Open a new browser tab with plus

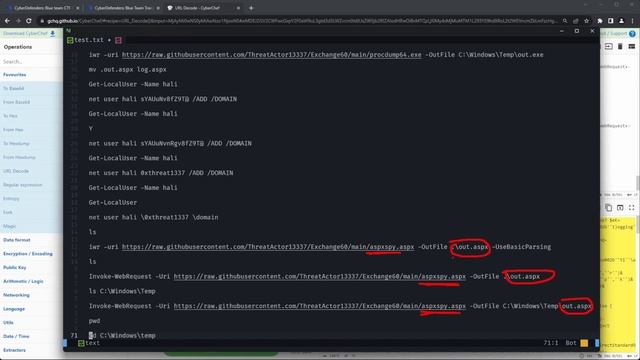tap(251, 8)
